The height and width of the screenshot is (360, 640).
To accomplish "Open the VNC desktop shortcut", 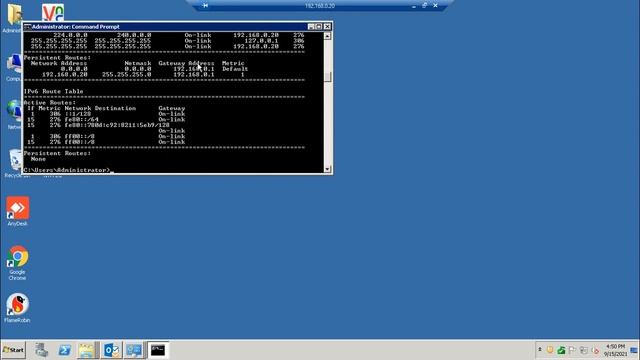I will 53,13.
